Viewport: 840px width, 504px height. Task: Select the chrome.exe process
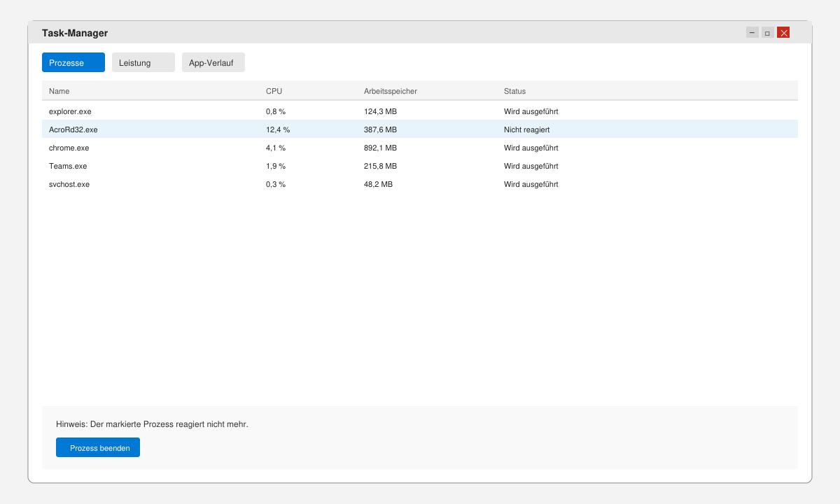click(420, 148)
